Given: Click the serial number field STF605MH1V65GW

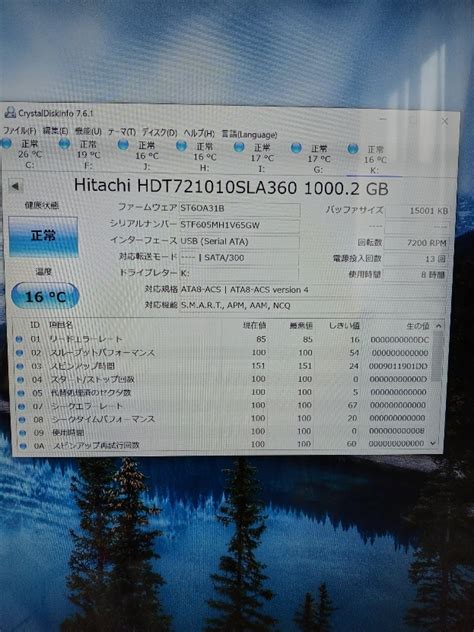Looking at the screenshot, I should tap(239, 225).
